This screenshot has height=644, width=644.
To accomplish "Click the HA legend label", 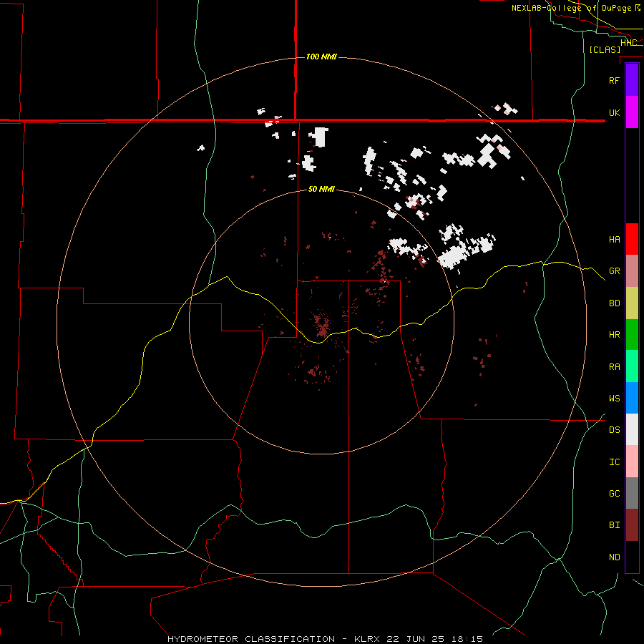I will (x=614, y=239).
